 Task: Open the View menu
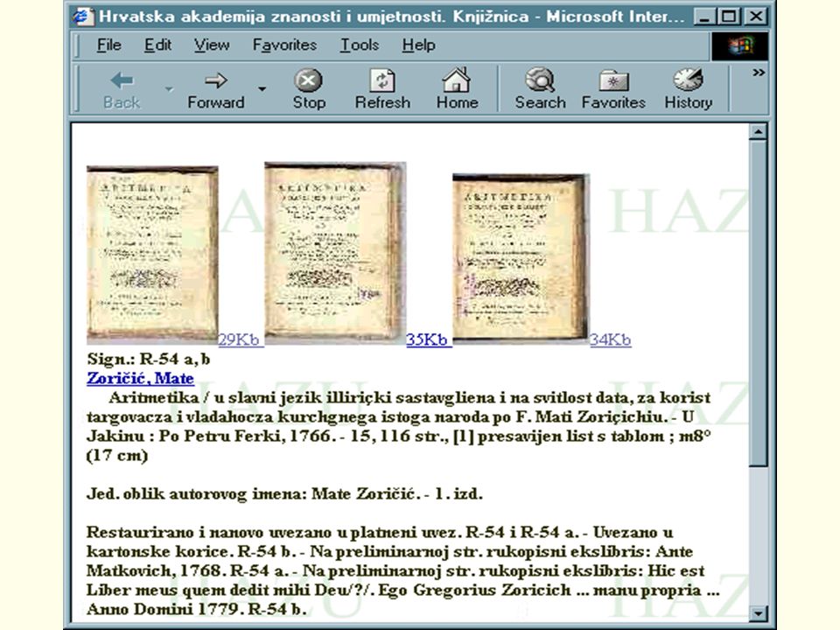[x=212, y=45]
